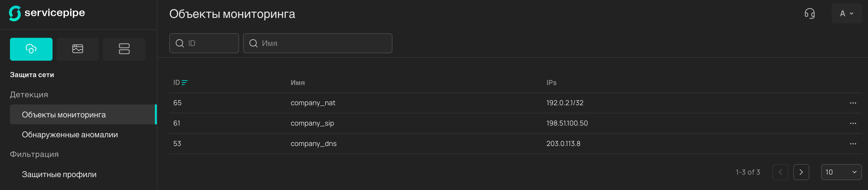Click the Имя column header

click(298, 83)
